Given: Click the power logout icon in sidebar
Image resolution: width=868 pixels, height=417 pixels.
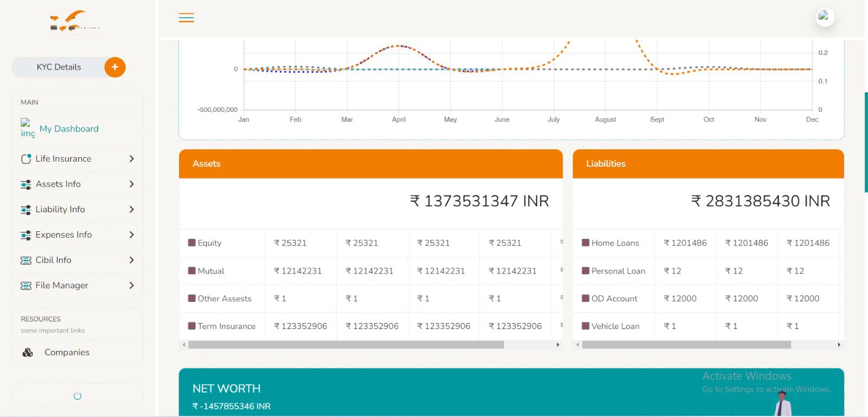Looking at the screenshot, I should [78, 396].
